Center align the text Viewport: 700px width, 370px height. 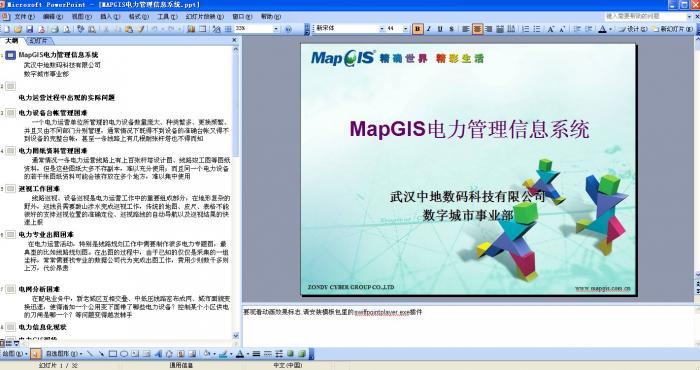click(477, 29)
